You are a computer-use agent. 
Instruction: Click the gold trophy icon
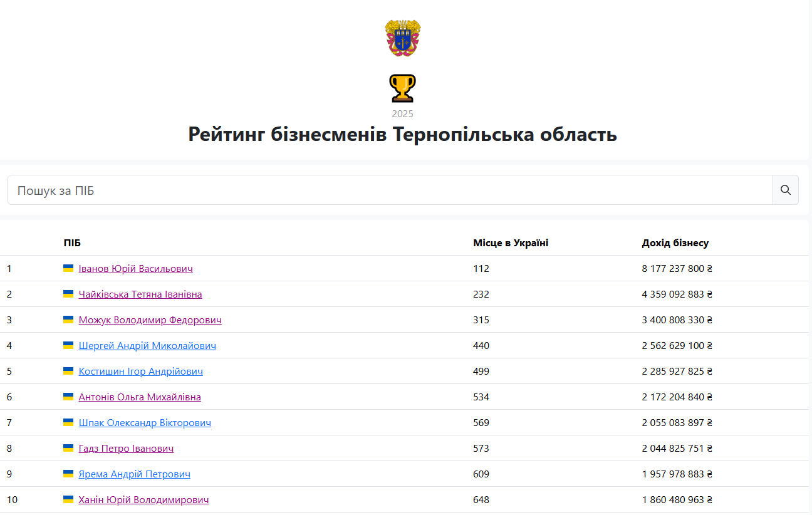click(402, 88)
